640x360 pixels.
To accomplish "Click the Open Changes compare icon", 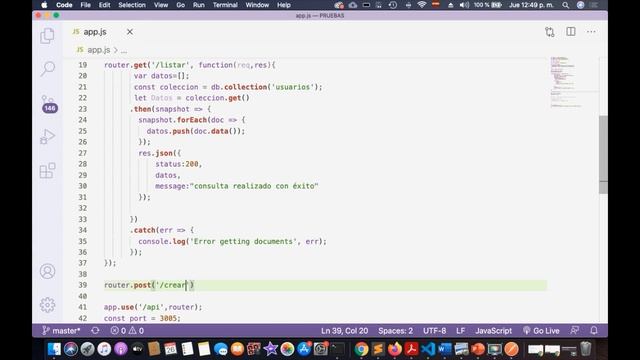I will tap(550, 32).
